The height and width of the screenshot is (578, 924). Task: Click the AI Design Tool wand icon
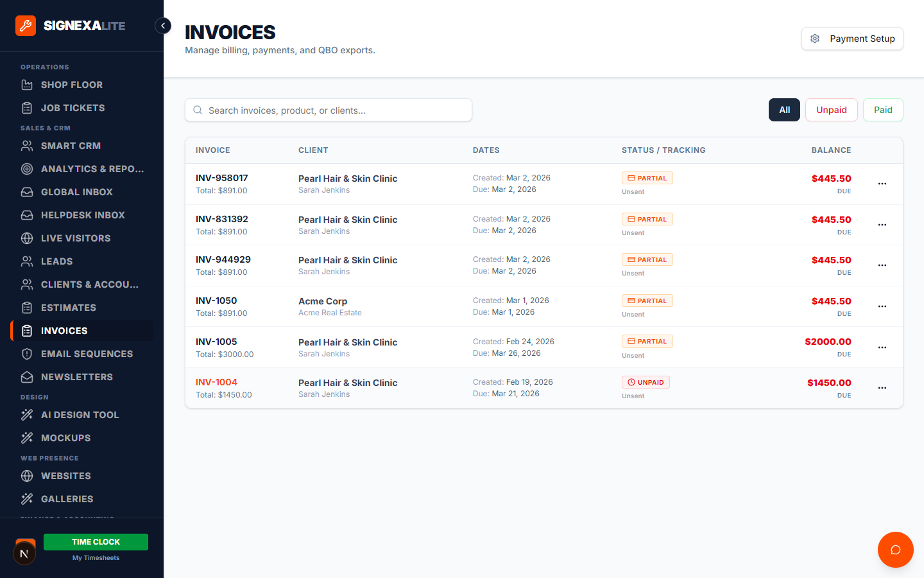click(x=27, y=415)
